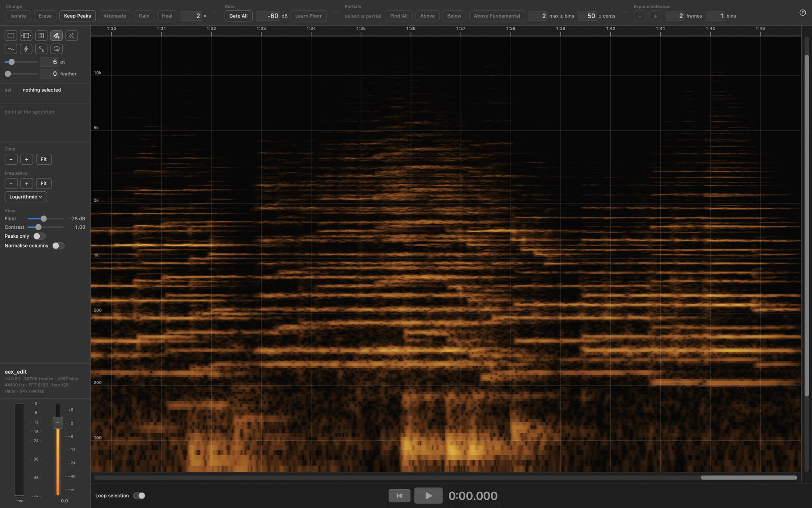Click the Above Fundamental button
The height and width of the screenshot is (508, 812).
pos(497,16)
